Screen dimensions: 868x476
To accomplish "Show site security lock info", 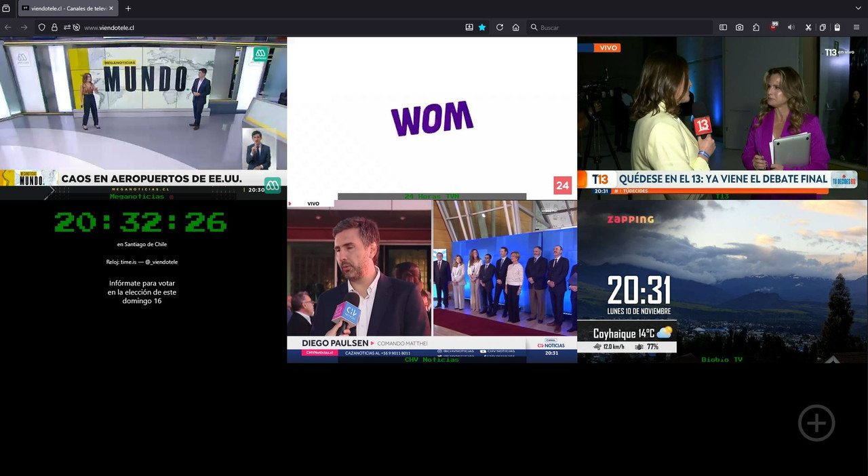I will pos(54,27).
